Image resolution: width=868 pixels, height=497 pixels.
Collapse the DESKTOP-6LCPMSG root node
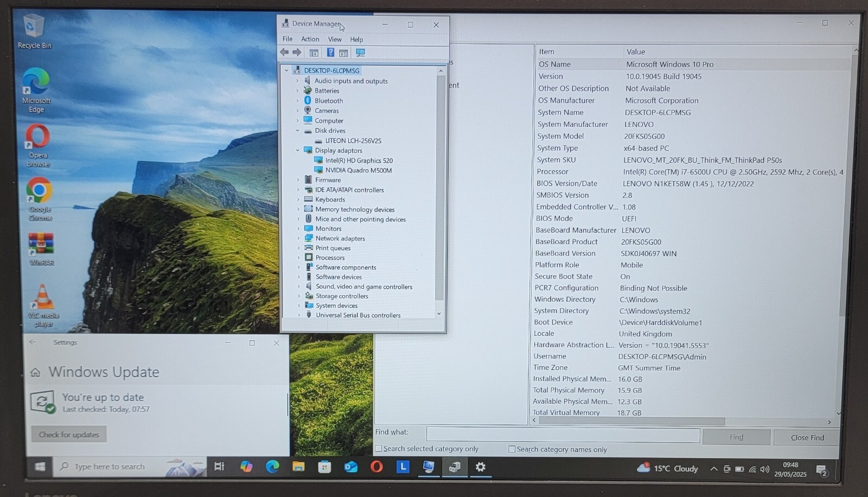287,71
